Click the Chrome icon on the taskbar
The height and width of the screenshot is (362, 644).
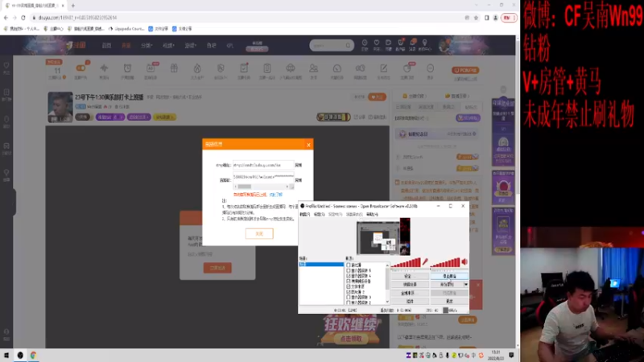pos(33,356)
